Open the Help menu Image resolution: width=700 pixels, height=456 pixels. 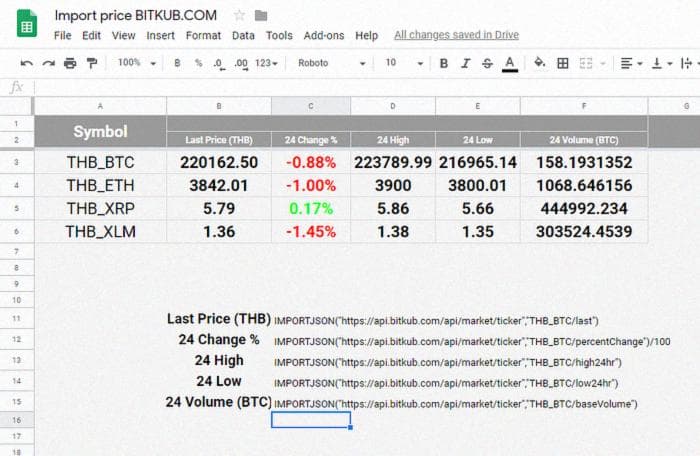tap(367, 36)
